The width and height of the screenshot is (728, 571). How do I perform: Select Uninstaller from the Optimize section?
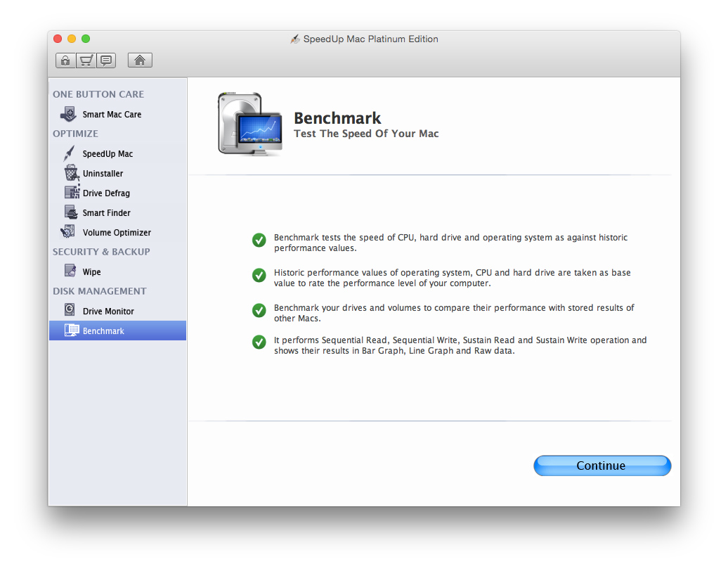(103, 173)
